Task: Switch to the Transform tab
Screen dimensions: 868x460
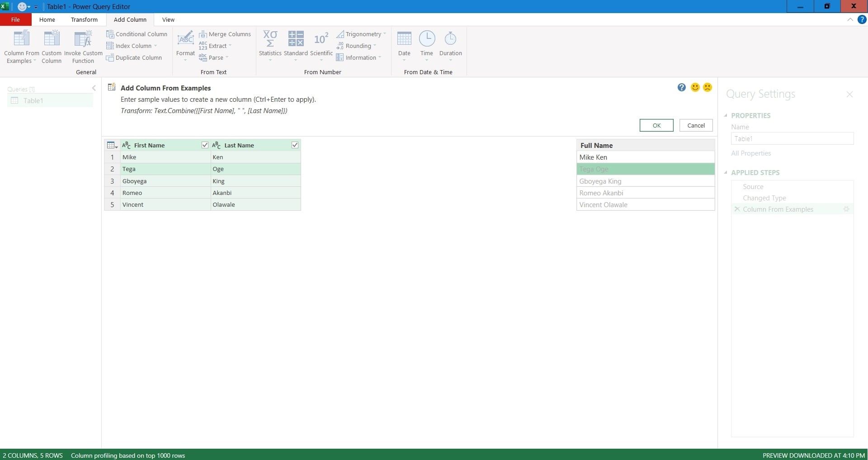Action: [84, 19]
